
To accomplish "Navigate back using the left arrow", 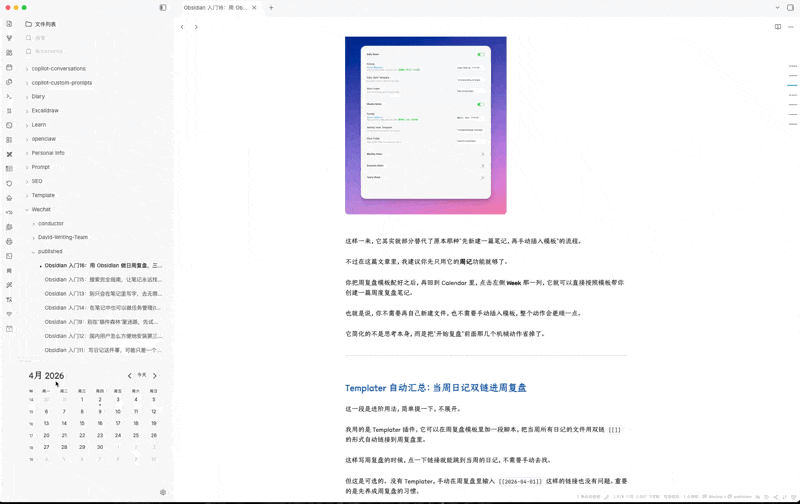I will pyautogui.click(x=182, y=27).
